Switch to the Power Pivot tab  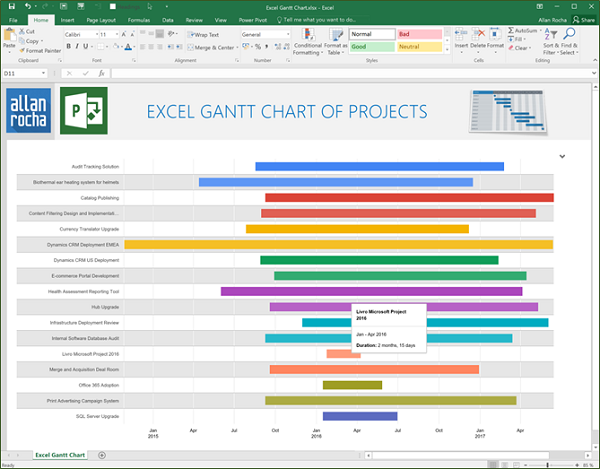[253, 20]
